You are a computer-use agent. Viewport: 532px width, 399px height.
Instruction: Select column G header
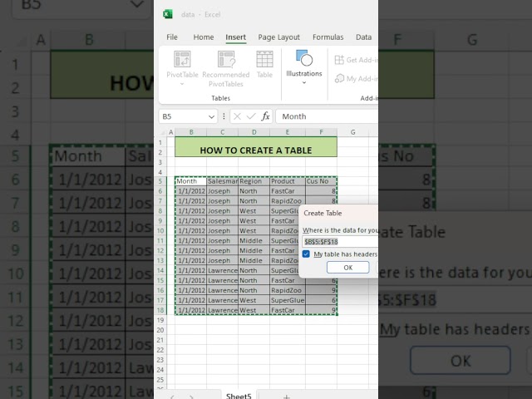coord(352,132)
